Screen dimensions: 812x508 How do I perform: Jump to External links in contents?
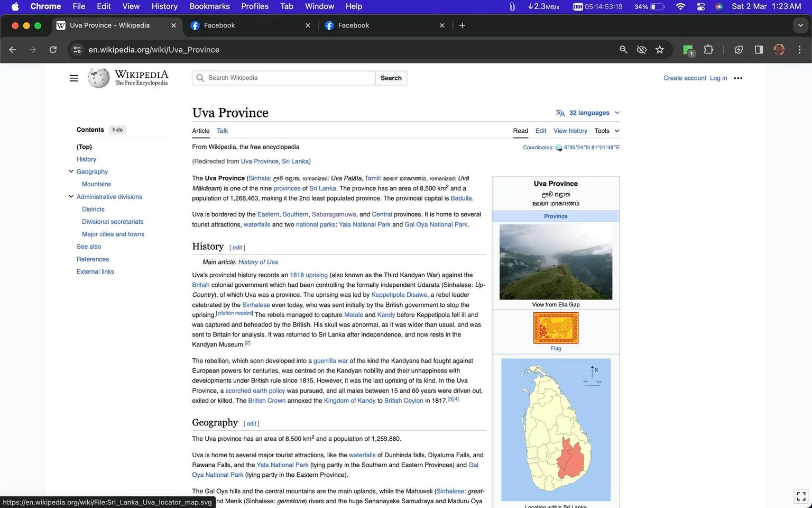[x=95, y=271]
